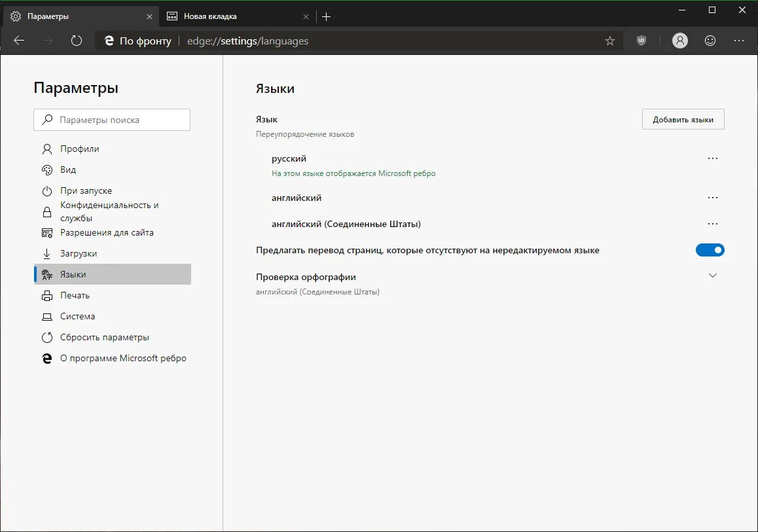Open the browser menu ellipsis in toolbar
This screenshot has height=532, width=758.
coord(738,41)
